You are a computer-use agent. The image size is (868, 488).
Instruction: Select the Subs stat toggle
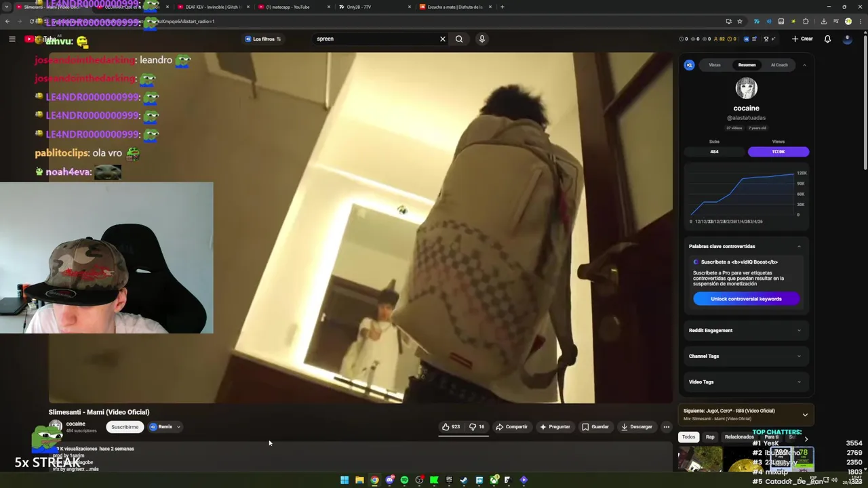point(715,152)
